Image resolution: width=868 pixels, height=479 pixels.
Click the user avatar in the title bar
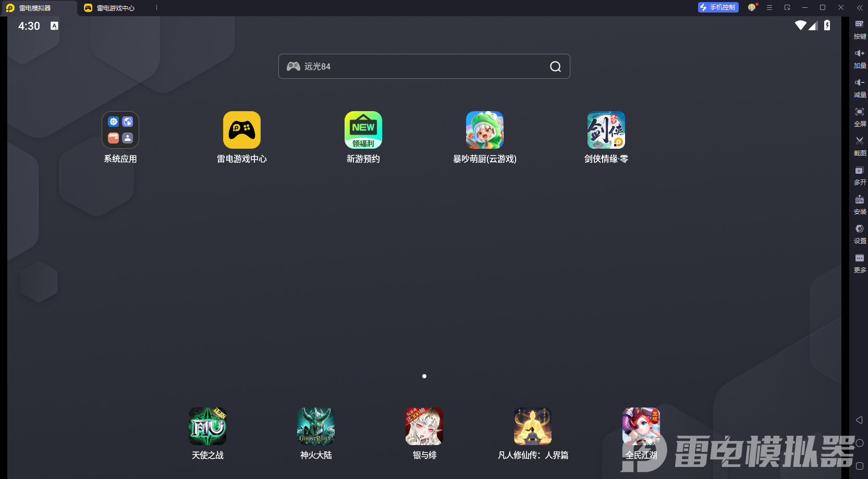(752, 7)
